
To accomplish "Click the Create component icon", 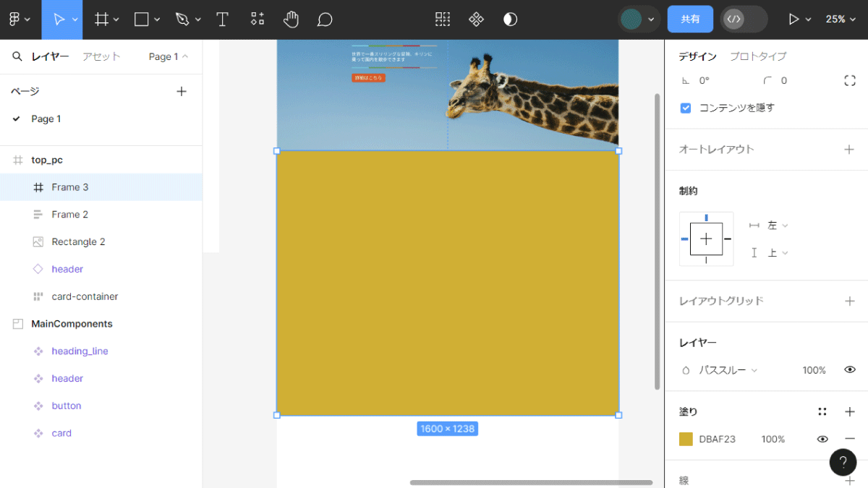I will tap(476, 20).
